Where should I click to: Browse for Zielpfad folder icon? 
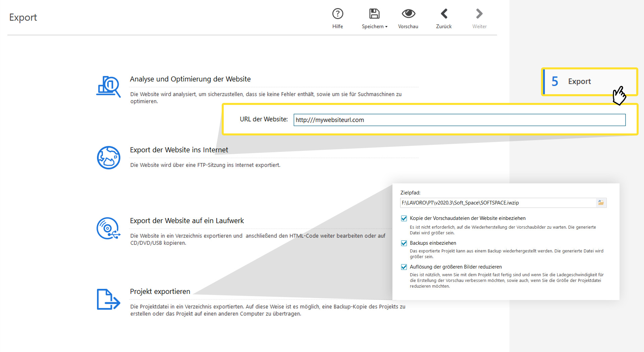pyautogui.click(x=601, y=202)
